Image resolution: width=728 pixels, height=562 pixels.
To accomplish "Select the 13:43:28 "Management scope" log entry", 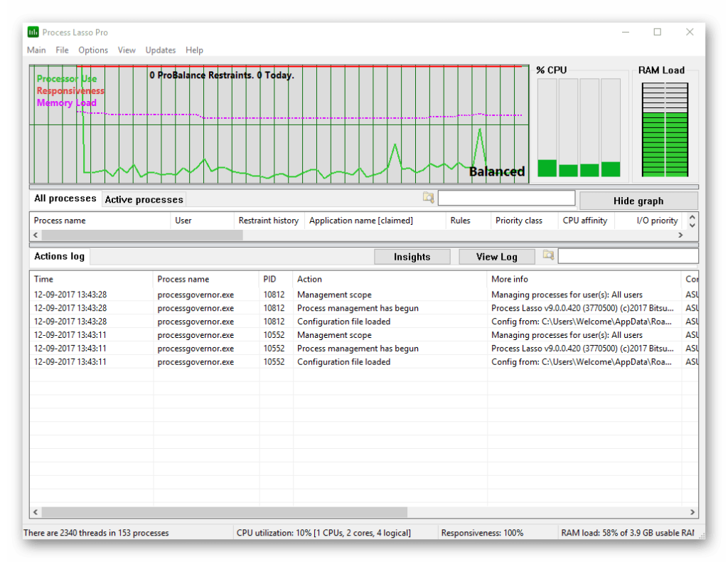I will [x=364, y=295].
